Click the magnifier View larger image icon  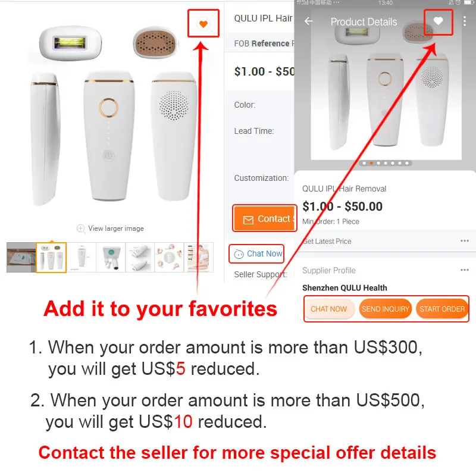click(x=81, y=228)
